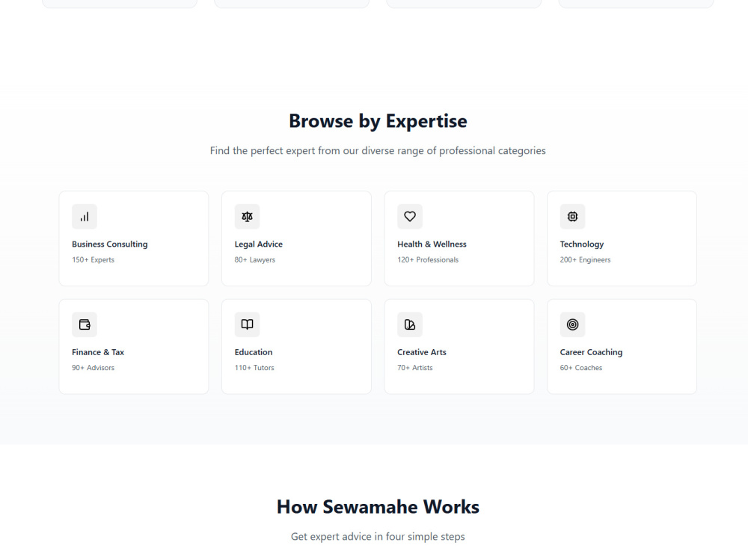748x560 pixels.
Task: Open the Finance & Tax category title
Action: [98, 352]
